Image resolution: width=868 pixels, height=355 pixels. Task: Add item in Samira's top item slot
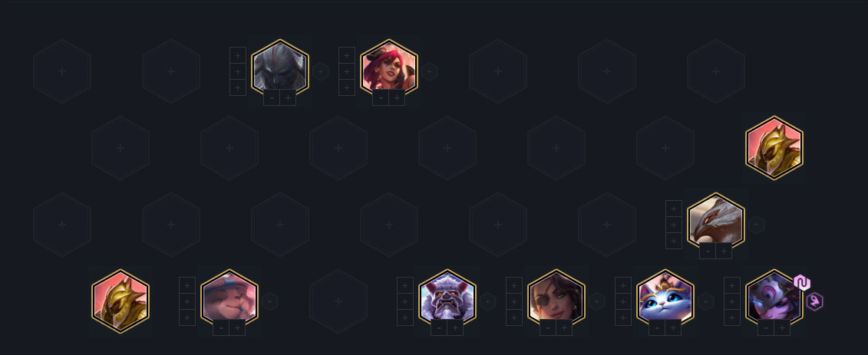513,285
